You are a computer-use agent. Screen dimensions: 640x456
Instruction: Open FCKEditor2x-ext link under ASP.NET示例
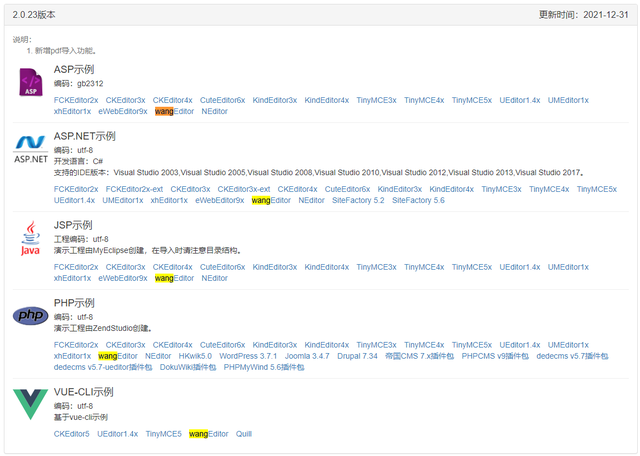tap(134, 189)
